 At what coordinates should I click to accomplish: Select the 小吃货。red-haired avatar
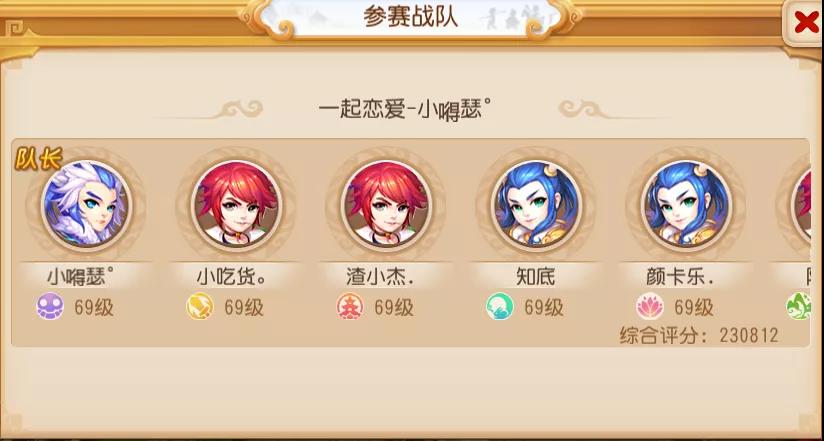236,205
